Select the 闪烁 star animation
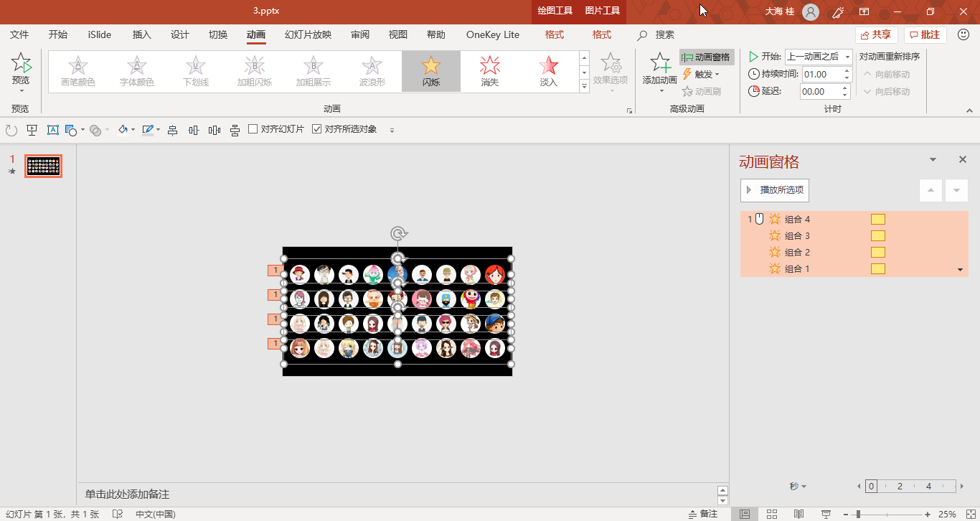980x521 pixels. coord(430,70)
